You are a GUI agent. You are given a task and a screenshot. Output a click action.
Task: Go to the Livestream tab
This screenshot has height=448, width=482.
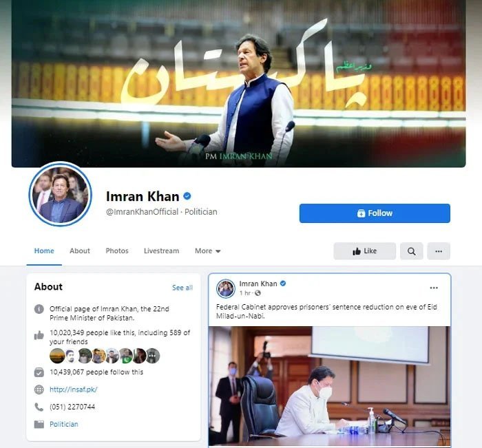(161, 250)
